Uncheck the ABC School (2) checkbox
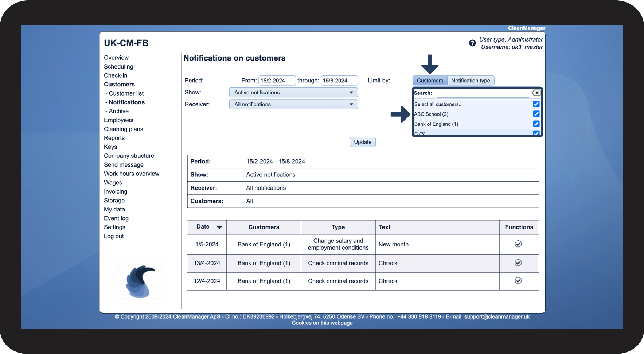Viewport: 644px width, 354px height. [536, 114]
